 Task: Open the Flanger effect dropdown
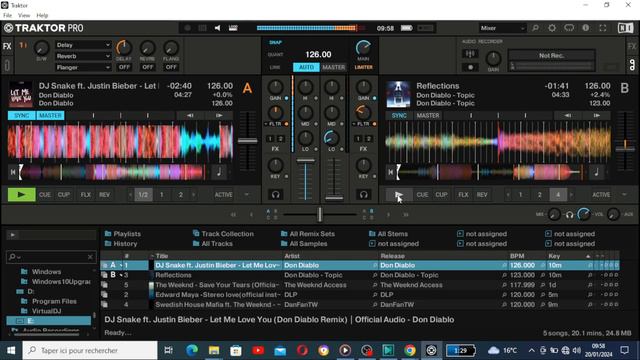click(x=83, y=67)
